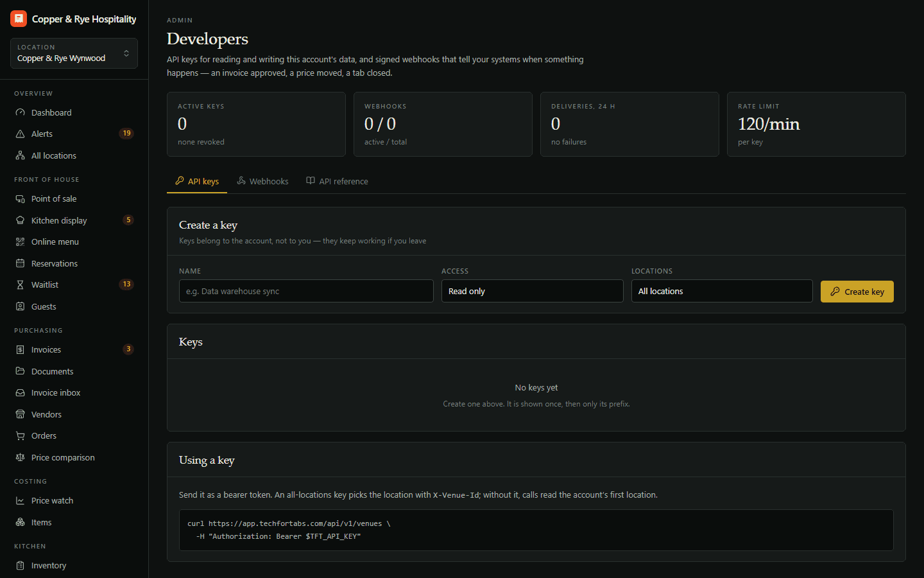924x578 pixels.
Task: Open the Waitlist page link
Action: (x=74, y=285)
